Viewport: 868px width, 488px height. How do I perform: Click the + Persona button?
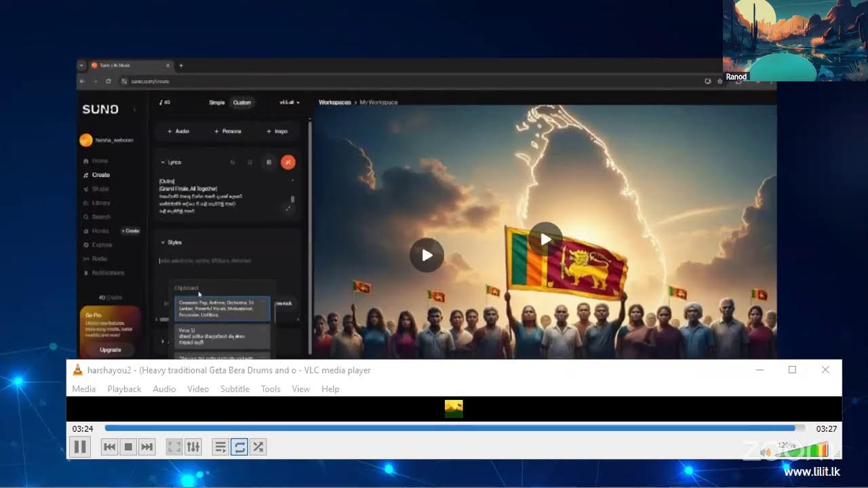click(x=228, y=131)
